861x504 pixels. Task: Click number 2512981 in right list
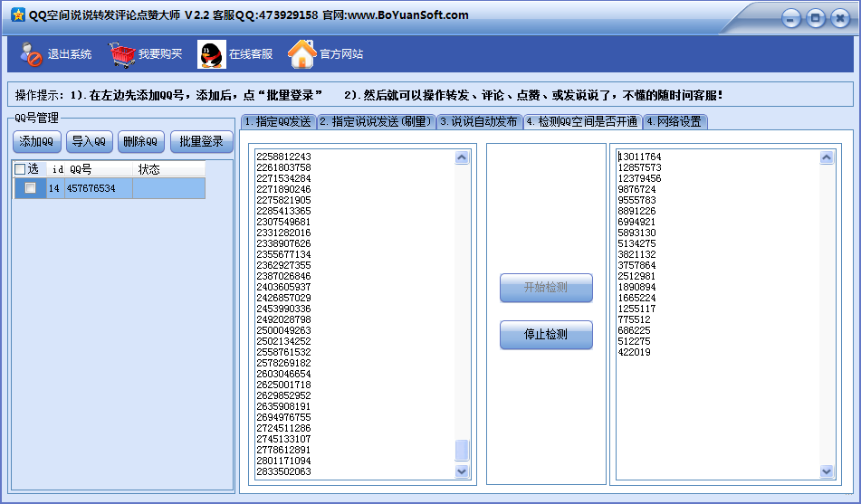637,276
